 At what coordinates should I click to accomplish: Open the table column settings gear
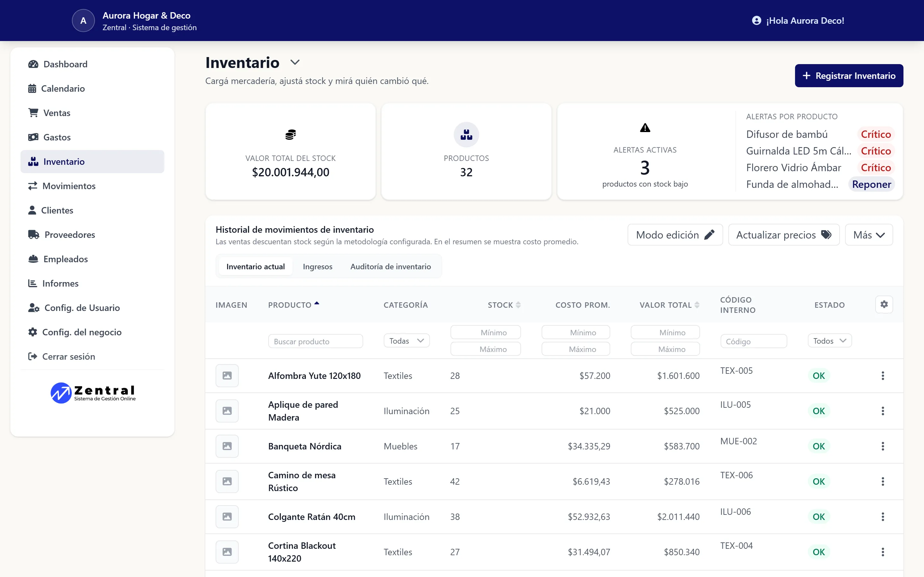[884, 305]
